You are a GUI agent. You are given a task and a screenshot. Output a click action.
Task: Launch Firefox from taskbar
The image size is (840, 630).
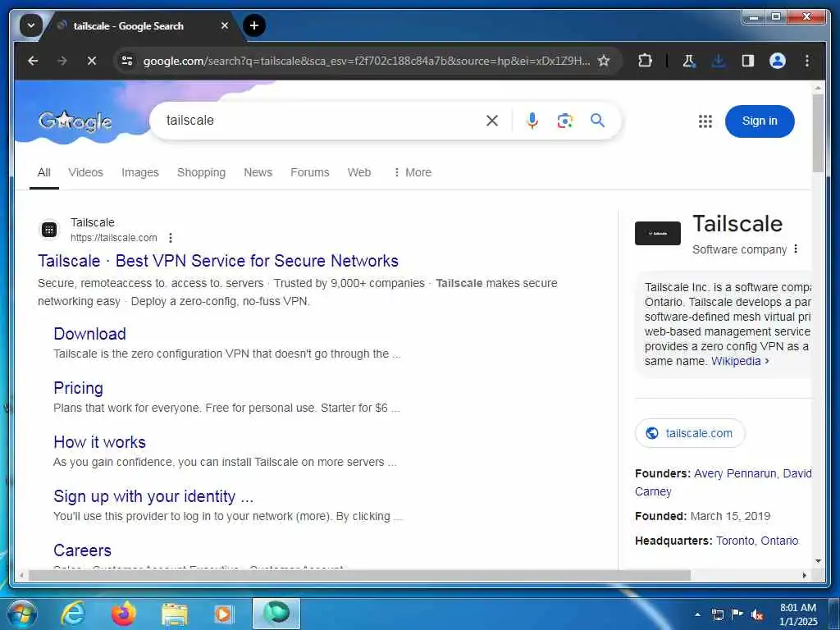point(123,614)
